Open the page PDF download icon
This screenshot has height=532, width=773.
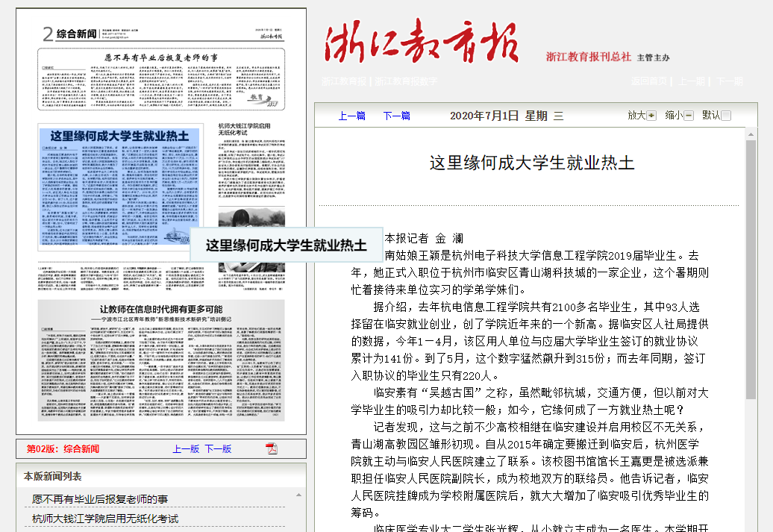[x=272, y=448]
